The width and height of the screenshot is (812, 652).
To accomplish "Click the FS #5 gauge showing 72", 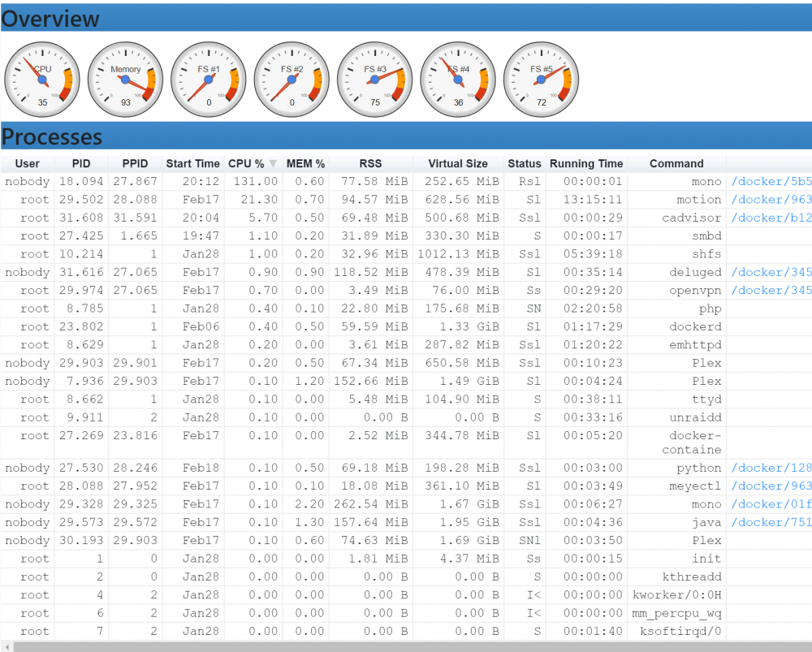I will tap(541, 80).
